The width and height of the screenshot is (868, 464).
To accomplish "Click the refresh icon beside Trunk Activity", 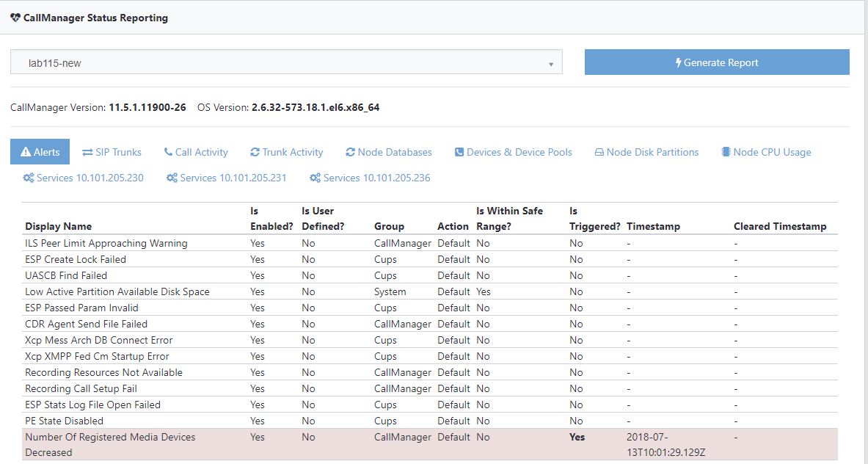I will coord(255,152).
